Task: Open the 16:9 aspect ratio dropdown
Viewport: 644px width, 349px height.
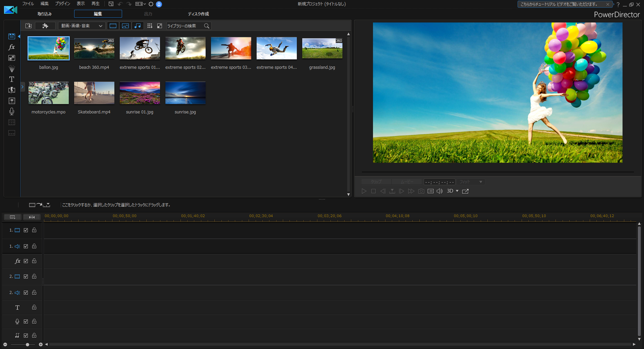Action: pyautogui.click(x=141, y=4)
